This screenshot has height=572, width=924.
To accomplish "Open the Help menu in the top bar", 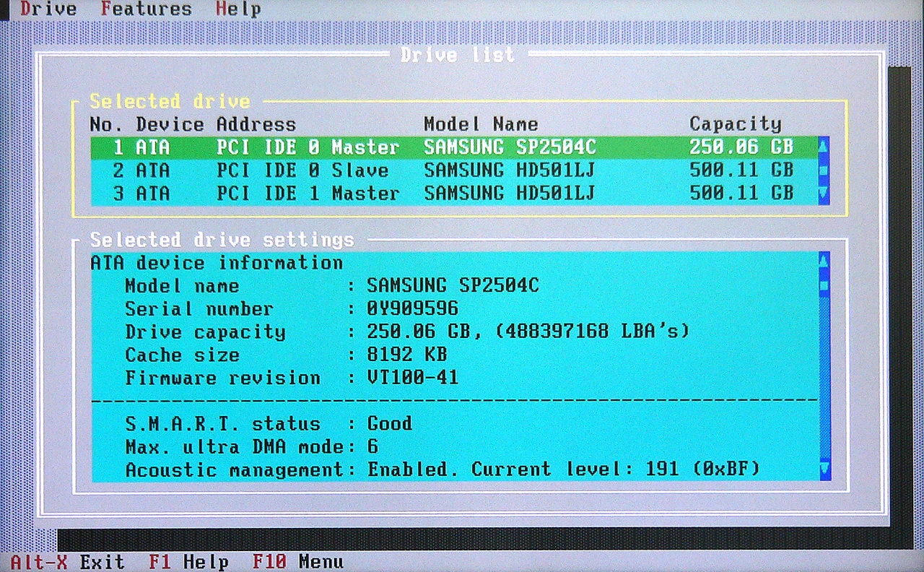I will [238, 9].
